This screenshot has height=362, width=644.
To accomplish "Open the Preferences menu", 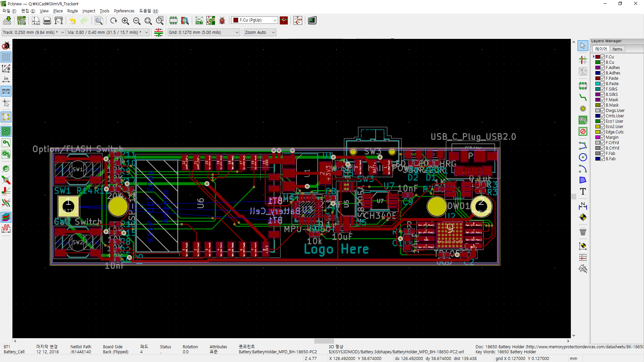I will click(124, 11).
